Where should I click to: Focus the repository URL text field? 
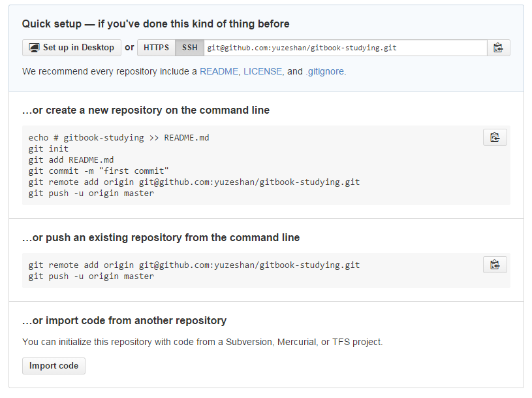pos(345,48)
